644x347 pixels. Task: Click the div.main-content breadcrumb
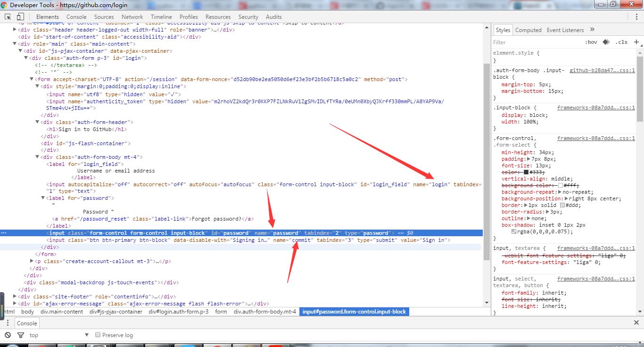(x=62, y=312)
